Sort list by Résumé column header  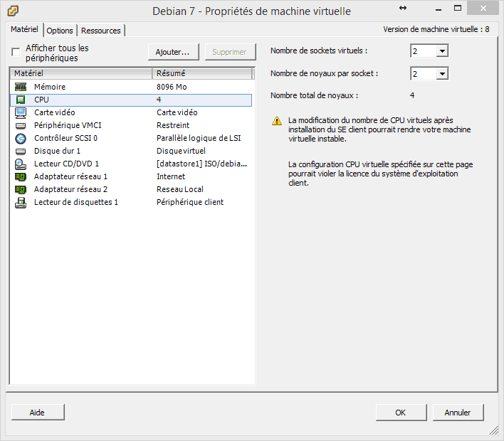pos(202,73)
